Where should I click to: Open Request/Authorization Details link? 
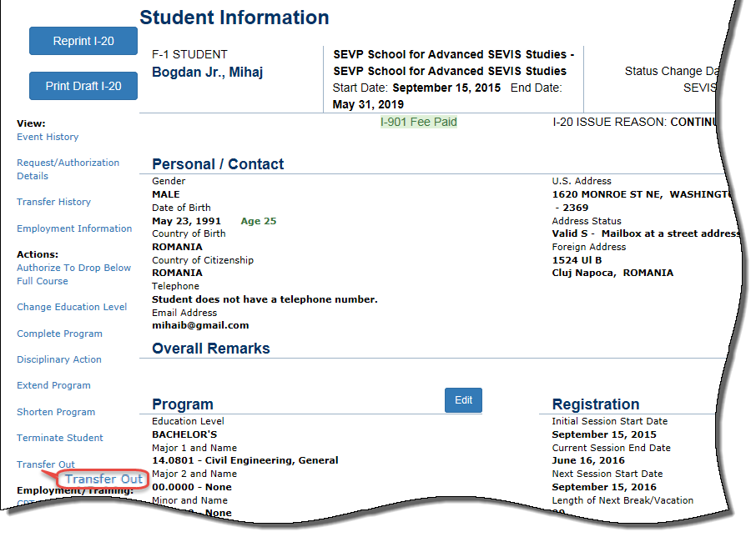click(68, 169)
